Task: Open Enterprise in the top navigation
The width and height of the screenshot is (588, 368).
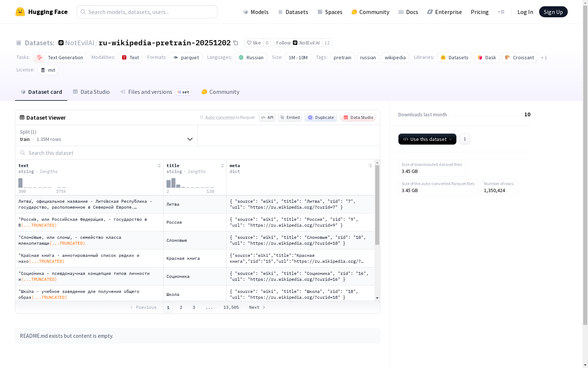Action: click(x=445, y=12)
